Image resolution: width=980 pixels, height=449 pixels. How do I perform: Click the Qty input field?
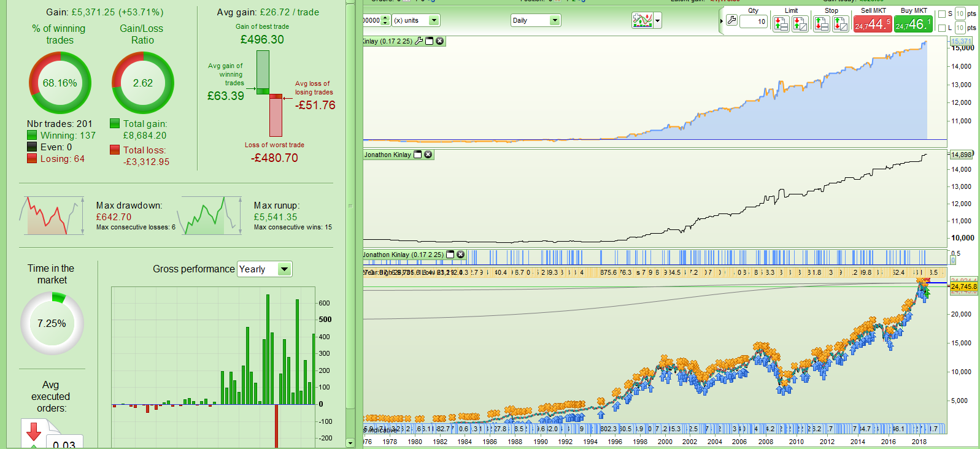tap(754, 21)
